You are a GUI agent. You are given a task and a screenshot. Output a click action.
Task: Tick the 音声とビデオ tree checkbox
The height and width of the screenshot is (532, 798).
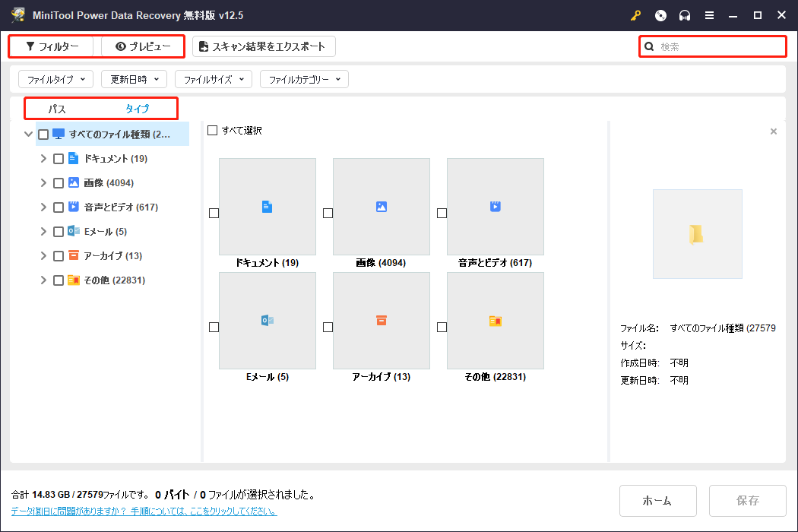point(58,207)
